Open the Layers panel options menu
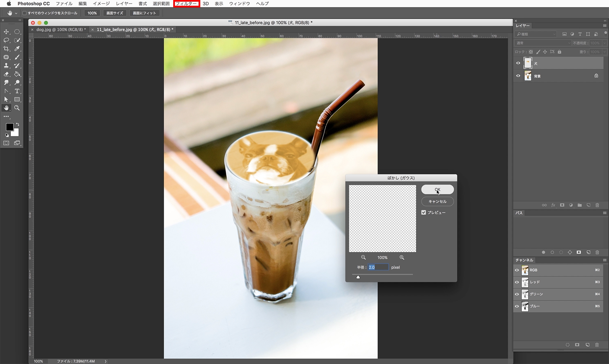This screenshot has height=364, width=609. 605,26
